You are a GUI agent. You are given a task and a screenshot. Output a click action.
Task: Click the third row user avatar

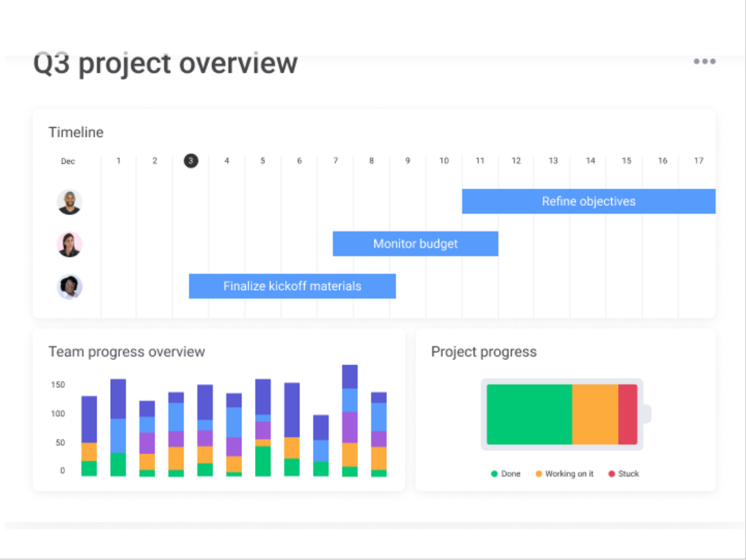70,287
